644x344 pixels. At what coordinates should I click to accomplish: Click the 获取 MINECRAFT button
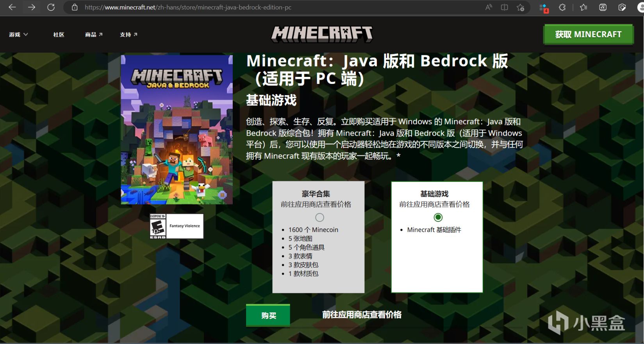[588, 34]
